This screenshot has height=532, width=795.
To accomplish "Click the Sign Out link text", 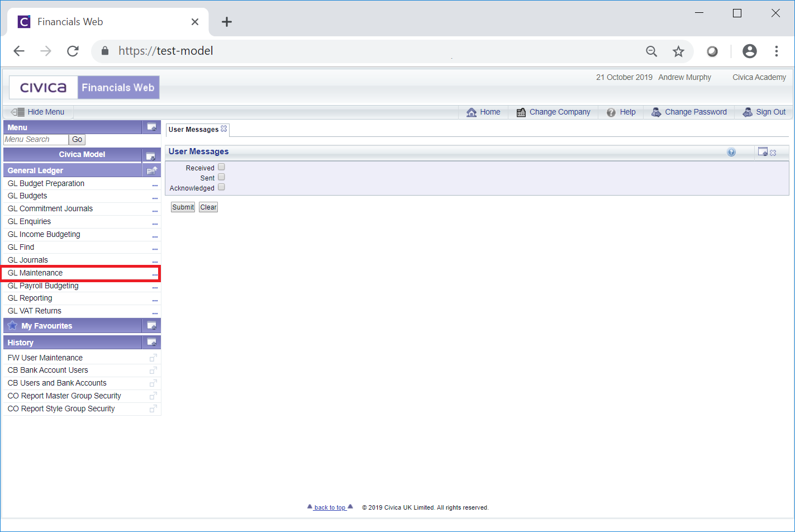I will [x=771, y=112].
